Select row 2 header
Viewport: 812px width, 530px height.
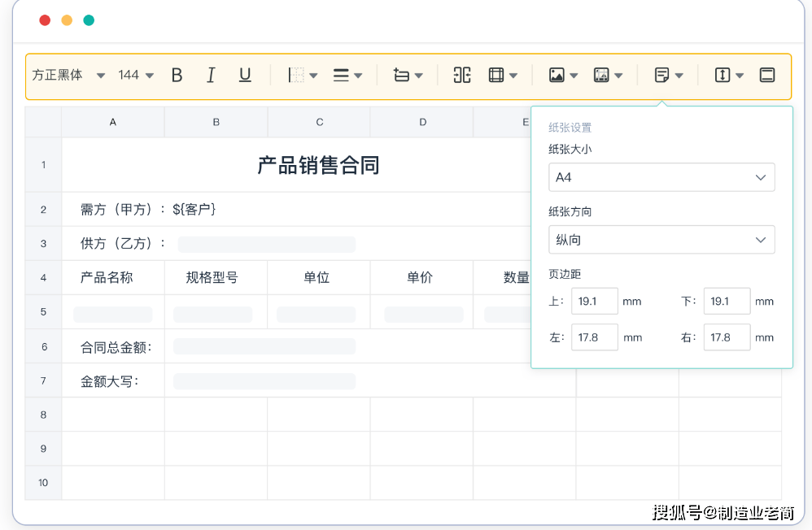(x=43, y=210)
